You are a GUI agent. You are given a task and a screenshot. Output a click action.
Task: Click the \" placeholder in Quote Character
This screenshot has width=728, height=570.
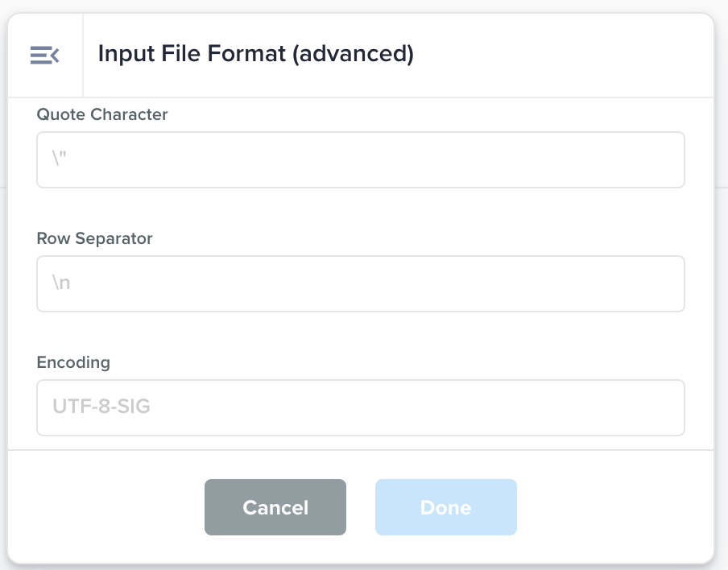pos(62,160)
